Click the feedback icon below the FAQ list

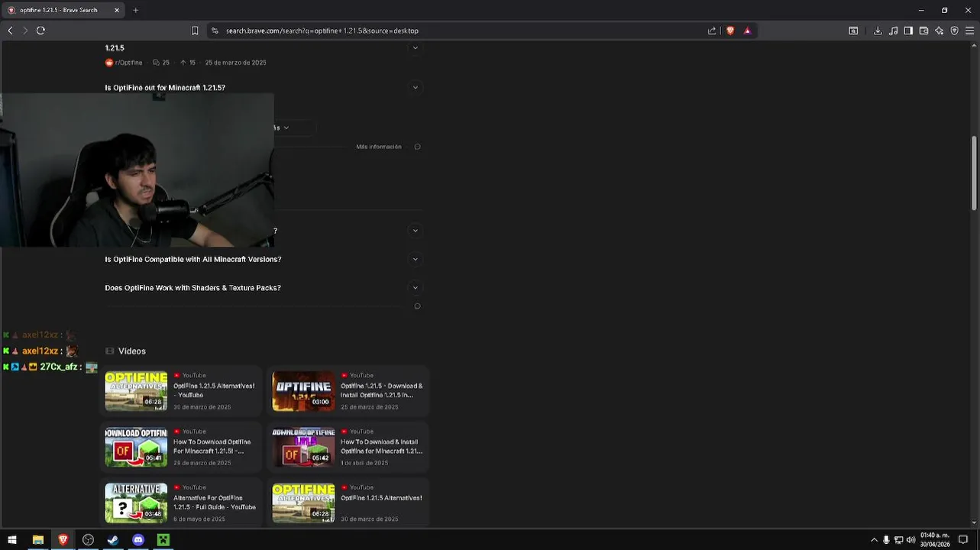tap(417, 306)
